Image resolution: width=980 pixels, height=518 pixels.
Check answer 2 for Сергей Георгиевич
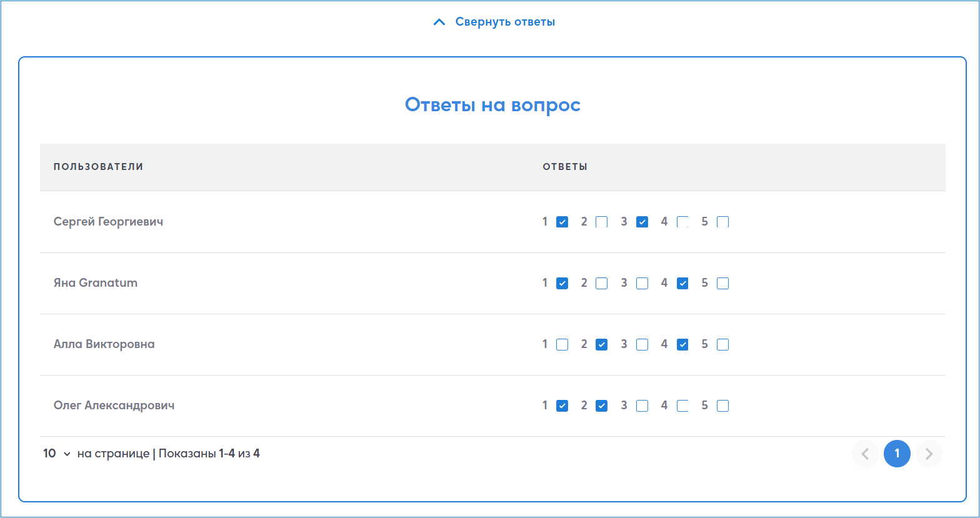pyautogui.click(x=601, y=222)
